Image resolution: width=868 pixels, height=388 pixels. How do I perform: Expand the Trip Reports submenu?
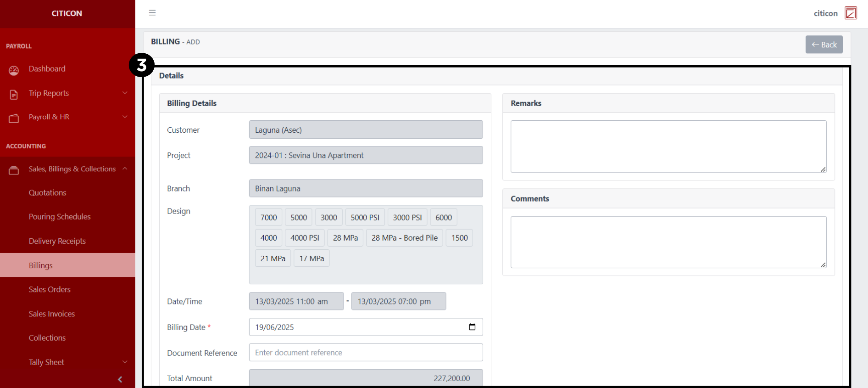125,93
